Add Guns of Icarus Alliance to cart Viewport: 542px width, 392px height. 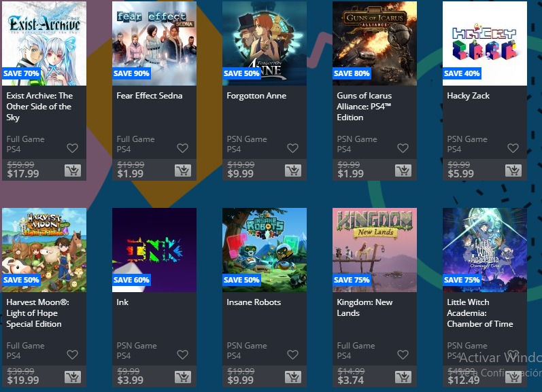403,171
